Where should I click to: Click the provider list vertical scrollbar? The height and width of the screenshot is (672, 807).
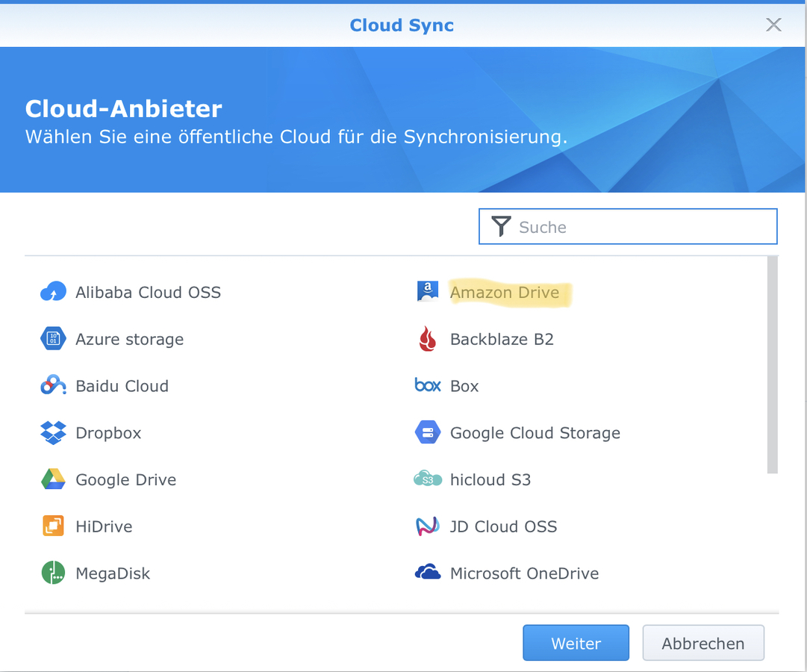point(772,364)
